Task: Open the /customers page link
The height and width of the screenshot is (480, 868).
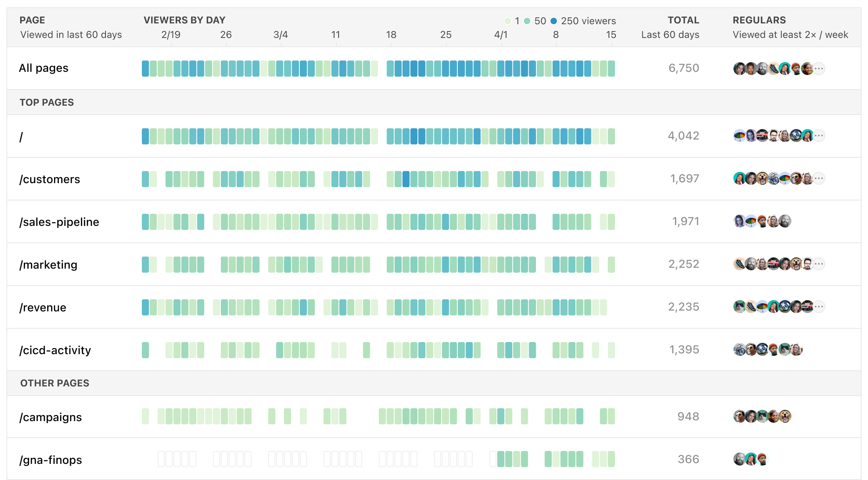Action: pos(50,179)
